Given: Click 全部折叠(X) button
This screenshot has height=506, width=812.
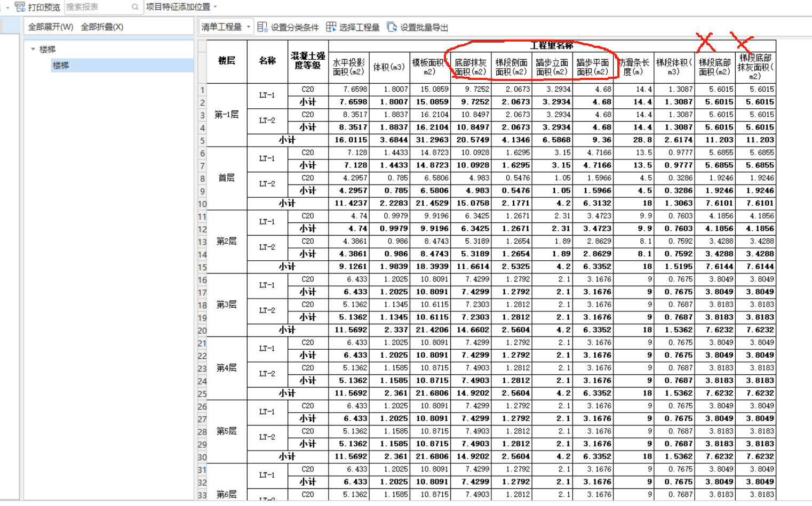Looking at the screenshot, I should 102,27.
